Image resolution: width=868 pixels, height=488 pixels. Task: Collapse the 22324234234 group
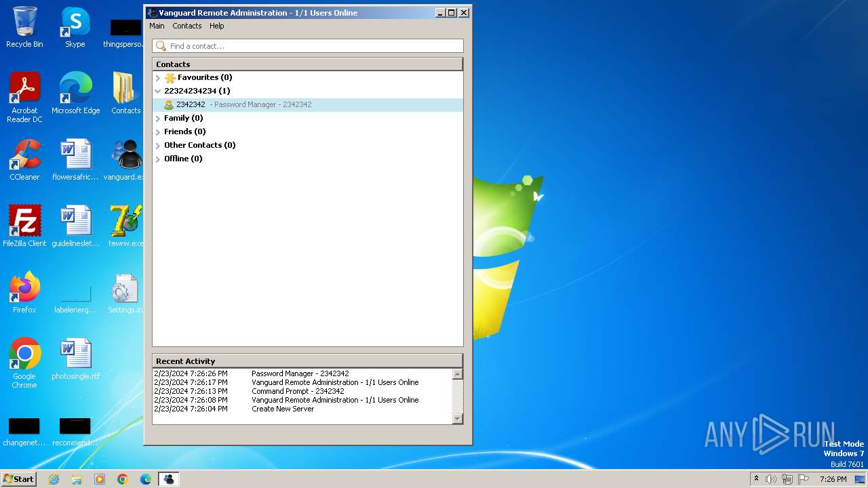[x=158, y=91]
